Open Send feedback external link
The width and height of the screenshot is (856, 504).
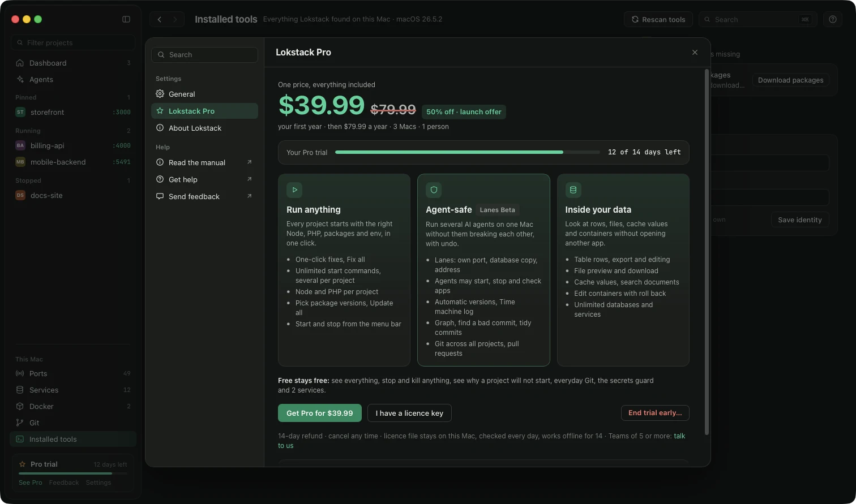tap(204, 196)
